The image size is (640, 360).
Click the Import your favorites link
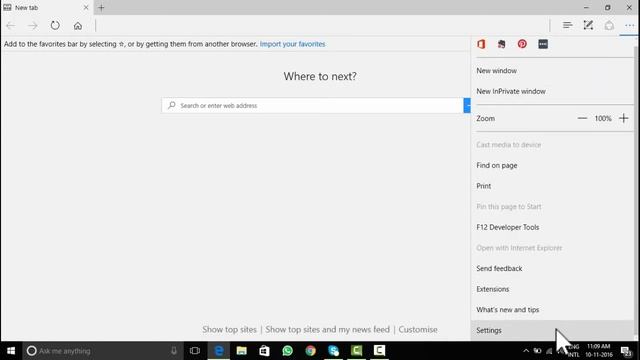click(292, 44)
